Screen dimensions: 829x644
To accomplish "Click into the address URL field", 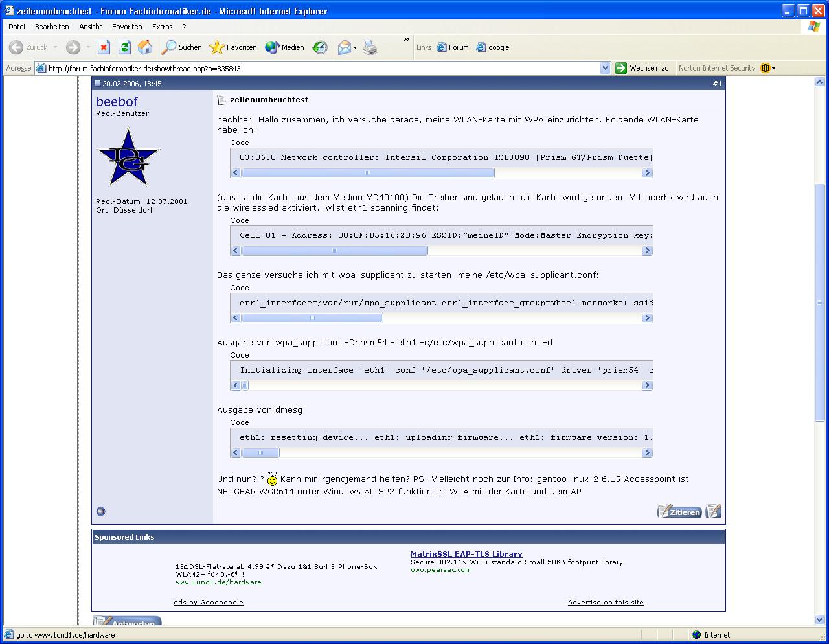I will (x=324, y=68).
